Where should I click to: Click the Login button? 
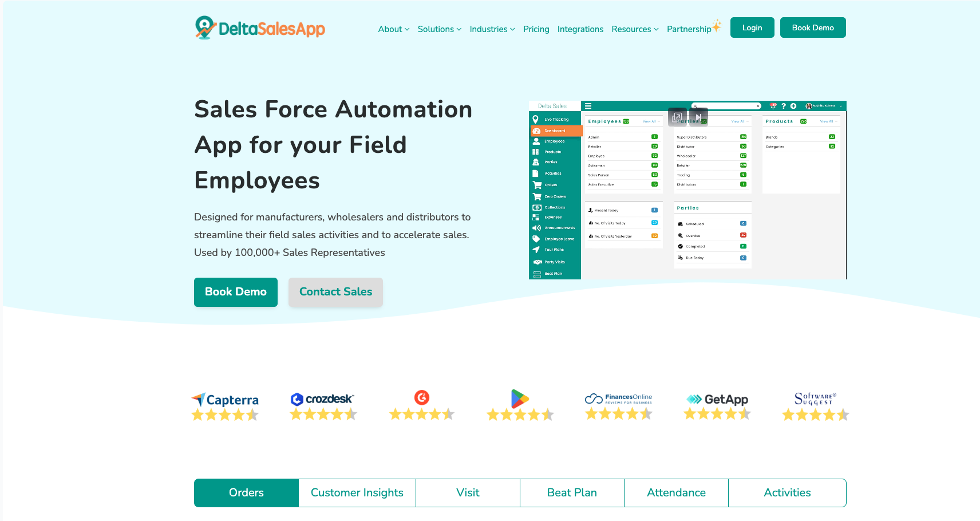point(752,27)
